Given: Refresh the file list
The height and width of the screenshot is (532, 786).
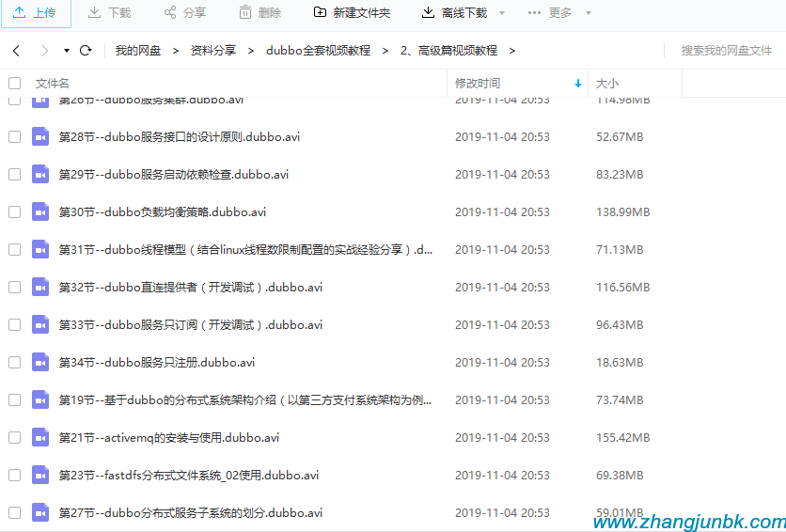Looking at the screenshot, I should click(x=86, y=50).
